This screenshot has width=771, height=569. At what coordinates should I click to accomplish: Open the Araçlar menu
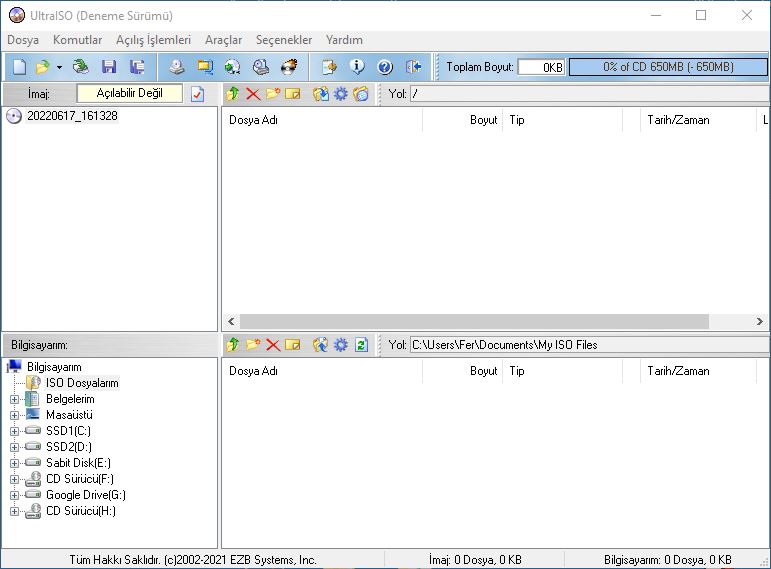click(223, 40)
